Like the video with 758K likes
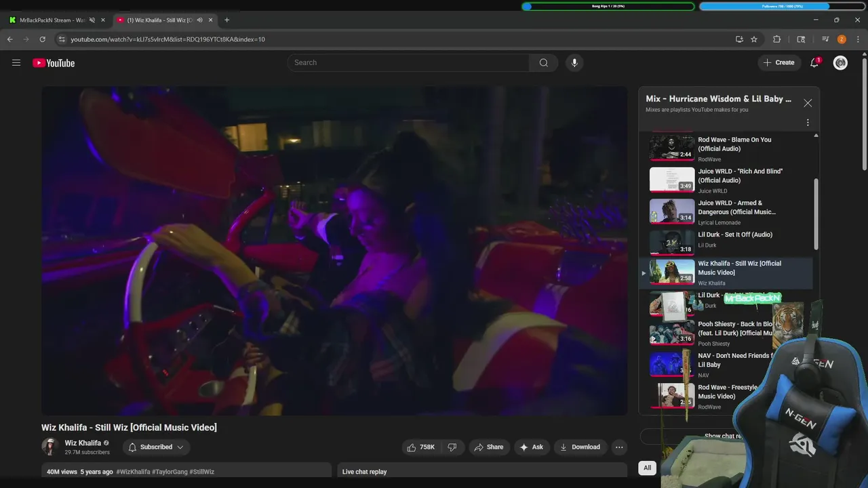Image resolution: width=868 pixels, height=488 pixels. click(x=420, y=447)
